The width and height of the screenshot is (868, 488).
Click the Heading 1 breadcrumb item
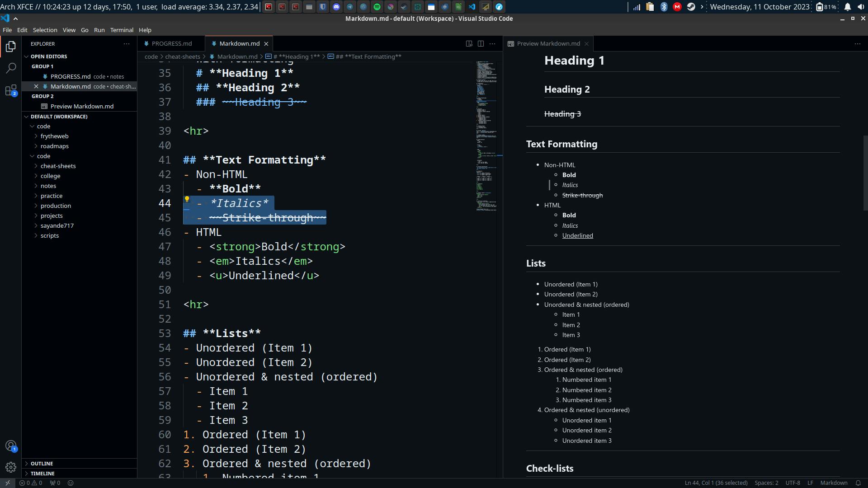tap(296, 56)
